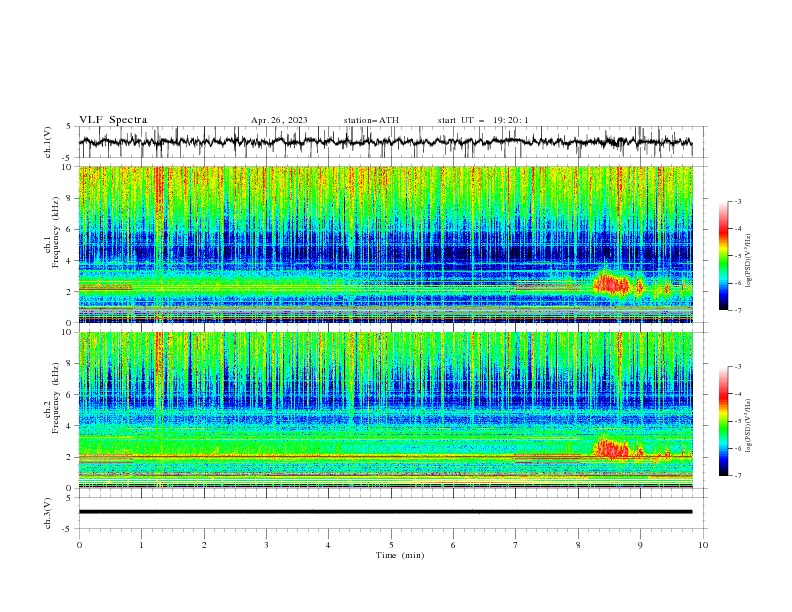Click the '-7' label on ch.2 color bar
792x612 pixels.
(737, 475)
